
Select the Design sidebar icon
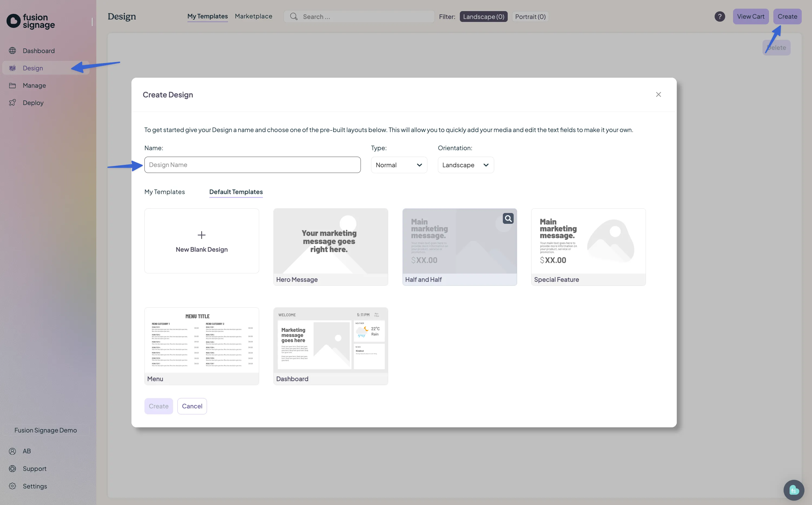(12, 68)
